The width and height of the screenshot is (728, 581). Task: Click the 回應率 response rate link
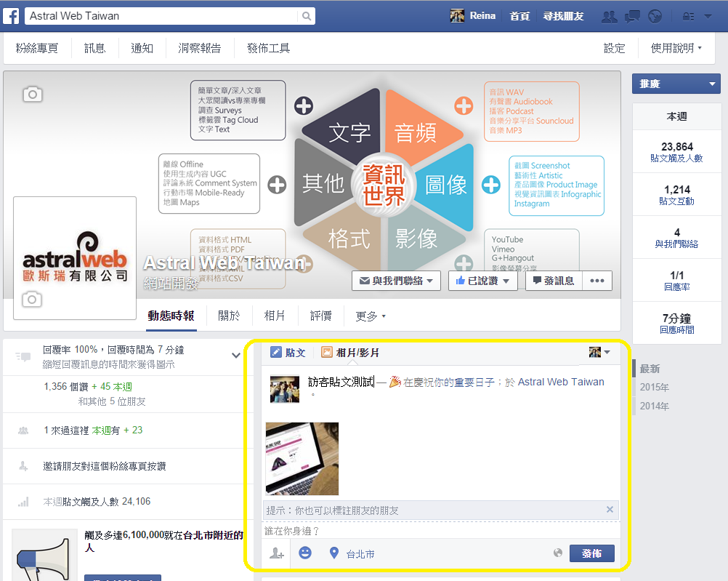(676, 287)
